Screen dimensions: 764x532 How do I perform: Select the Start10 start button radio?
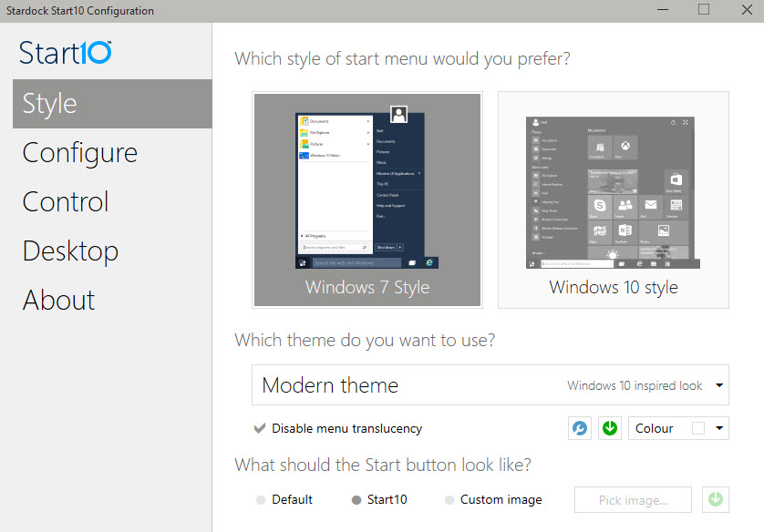[x=356, y=500]
